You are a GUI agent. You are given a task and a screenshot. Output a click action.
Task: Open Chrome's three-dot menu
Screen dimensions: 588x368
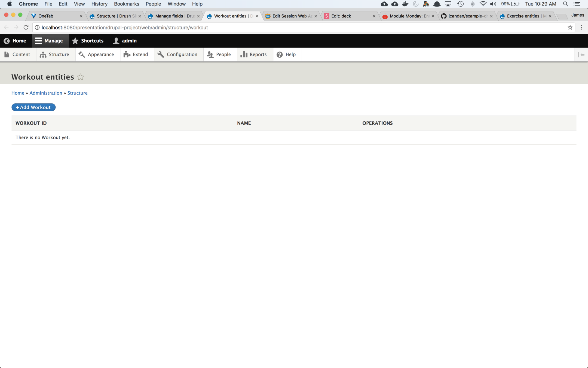581,28
